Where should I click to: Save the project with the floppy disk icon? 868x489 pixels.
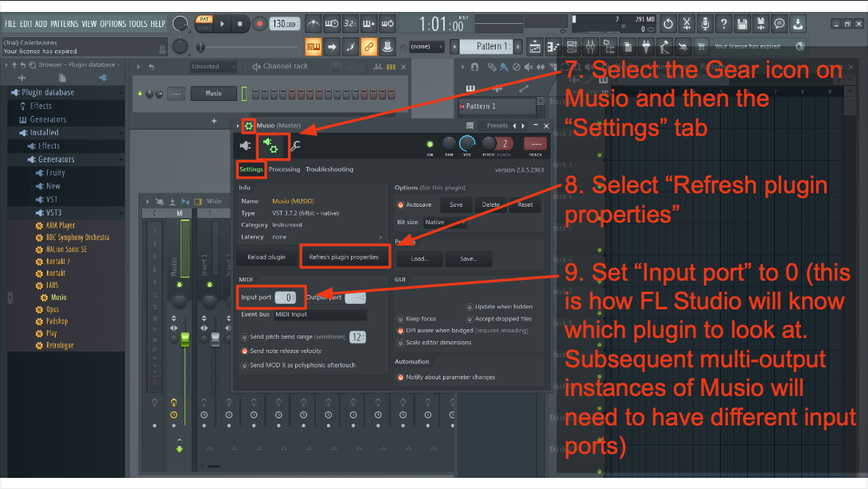coord(742,24)
